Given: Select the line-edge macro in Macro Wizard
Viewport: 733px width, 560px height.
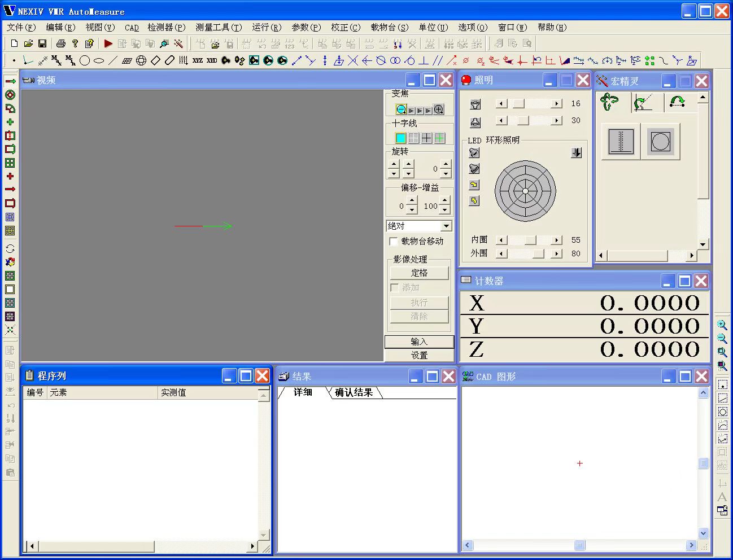Looking at the screenshot, I should [x=621, y=141].
